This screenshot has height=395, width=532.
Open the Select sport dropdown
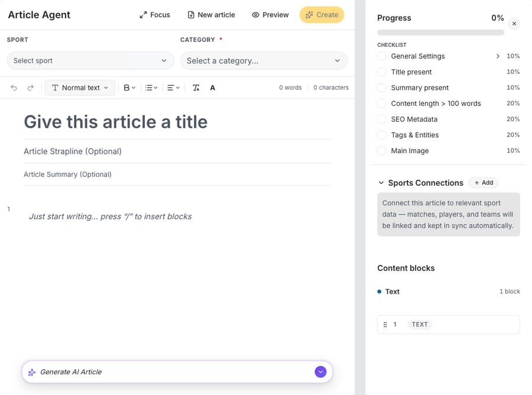[x=90, y=61]
